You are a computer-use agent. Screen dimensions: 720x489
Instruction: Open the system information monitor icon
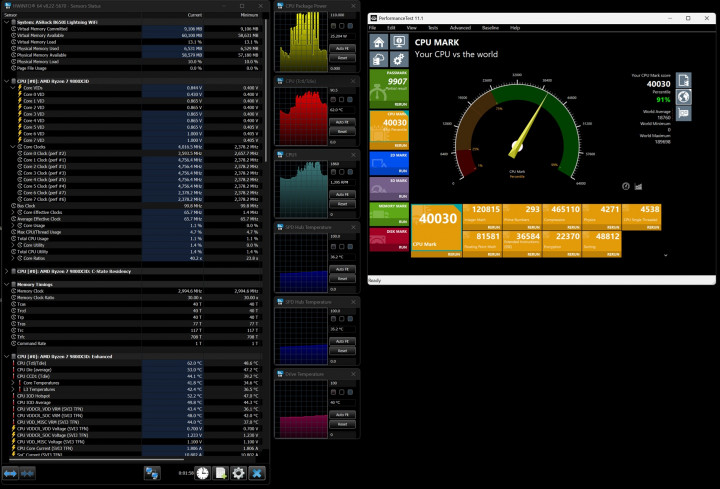[399, 42]
